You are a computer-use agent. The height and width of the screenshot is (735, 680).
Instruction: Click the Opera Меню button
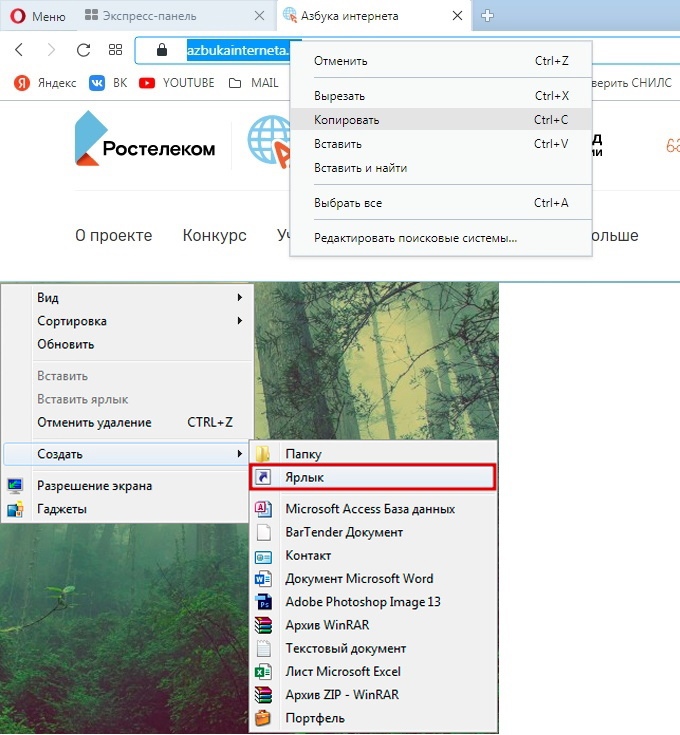[38, 16]
